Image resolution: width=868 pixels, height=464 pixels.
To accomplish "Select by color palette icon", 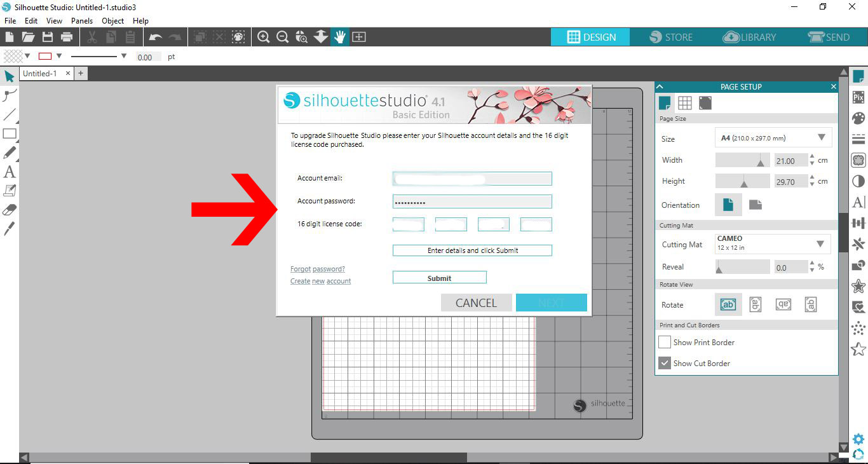I will (x=238, y=37).
